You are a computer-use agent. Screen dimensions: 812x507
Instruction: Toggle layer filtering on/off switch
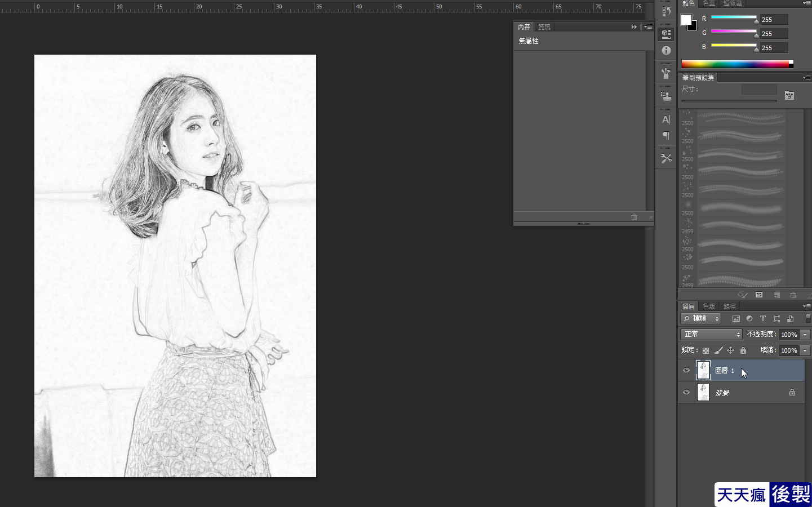point(808,318)
